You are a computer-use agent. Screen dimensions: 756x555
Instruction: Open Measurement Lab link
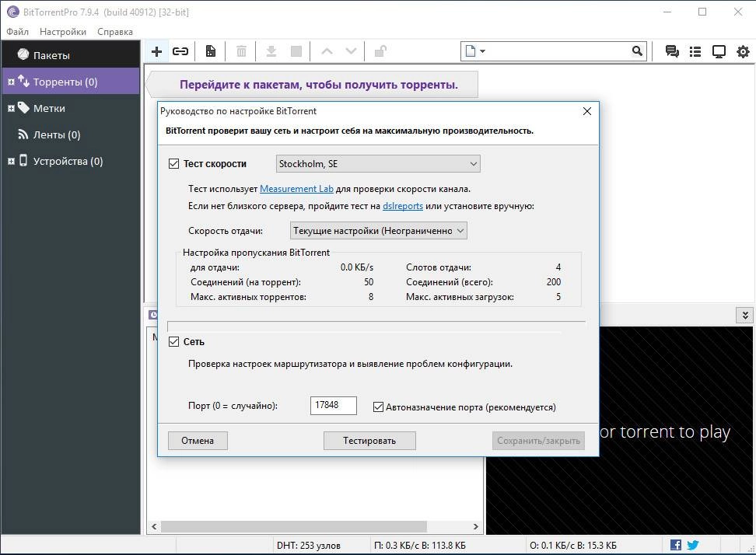[x=296, y=189]
